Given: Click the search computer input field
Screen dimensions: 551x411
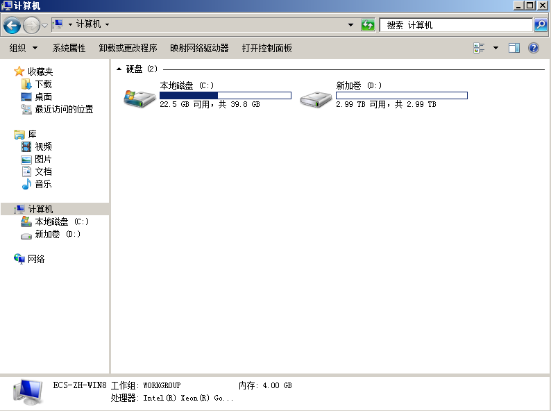Looking at the screenshot, I should tap(456, 25).
